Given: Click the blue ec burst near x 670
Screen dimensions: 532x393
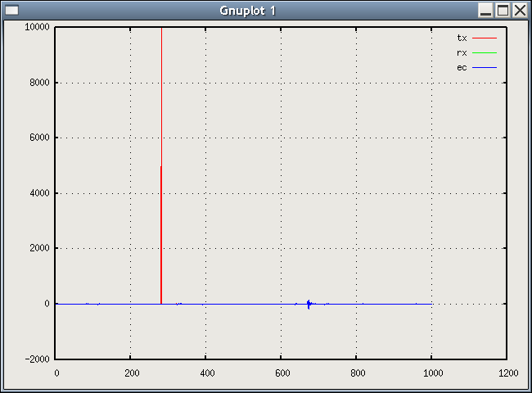Looking at the screenshot, I should point(309,304).
